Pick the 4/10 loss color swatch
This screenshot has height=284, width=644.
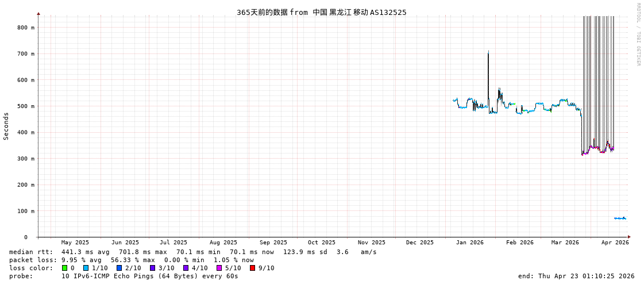pyautogui.click(x=186, y=268)
